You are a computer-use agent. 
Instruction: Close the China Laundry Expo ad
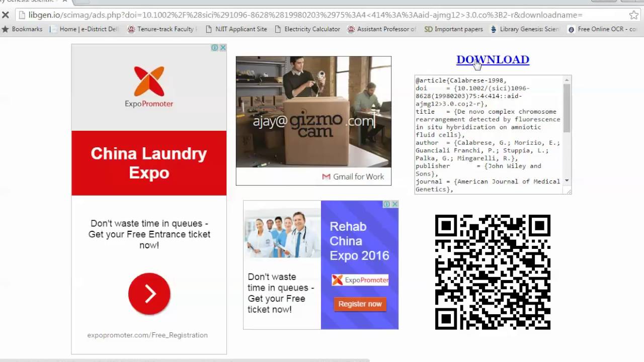(x=223, y=48)
